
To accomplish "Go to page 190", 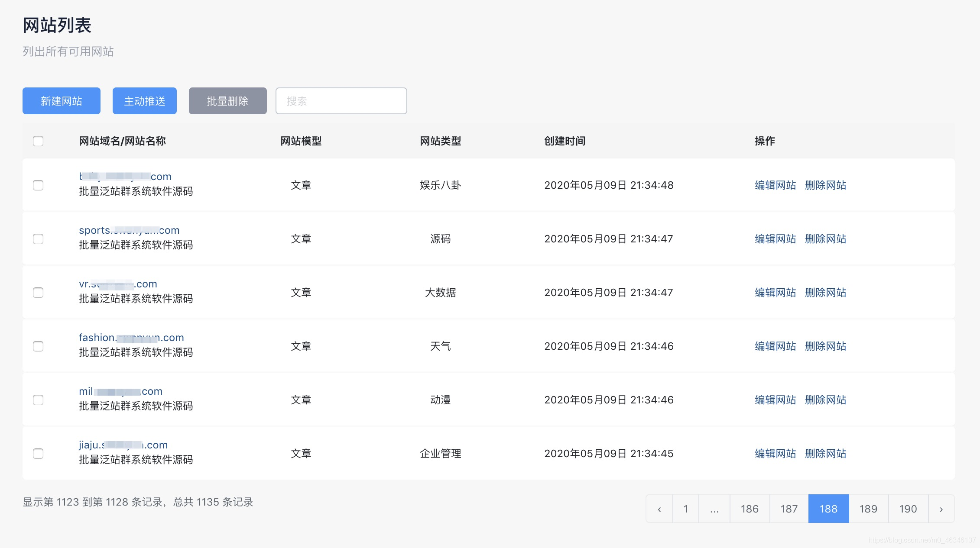I will [x=908, y=509].
